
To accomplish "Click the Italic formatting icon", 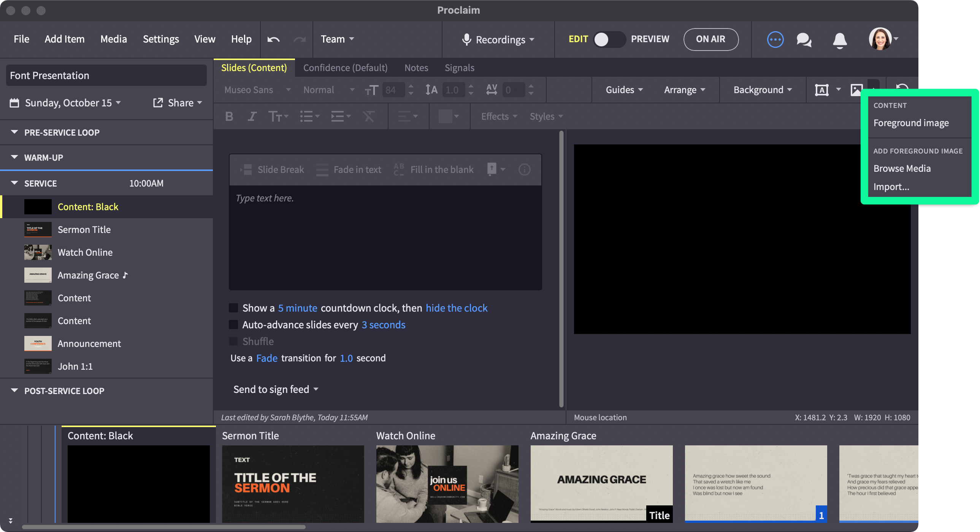I will pyautogui.click(x=252, y=116).
